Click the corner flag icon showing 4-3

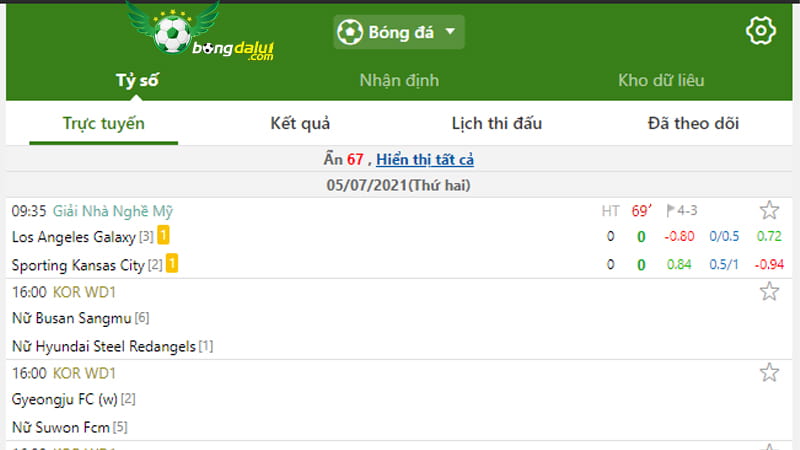click(x=671, y=210)
